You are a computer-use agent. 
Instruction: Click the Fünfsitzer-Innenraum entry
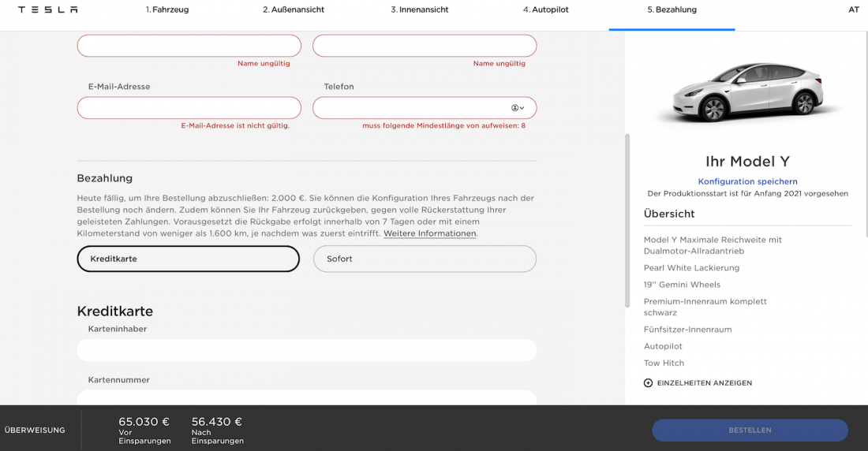coord(687,330)
